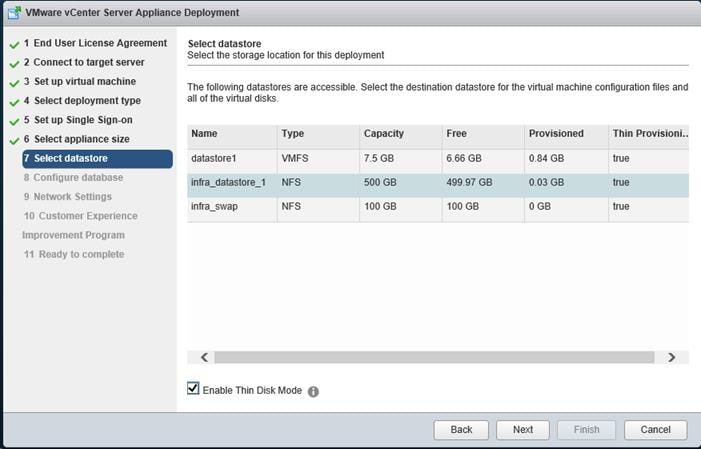Image resolution: width=701 pixels, height=449 pixels.
Task: Click the disabled Finish button
Action: pos(586,430)
